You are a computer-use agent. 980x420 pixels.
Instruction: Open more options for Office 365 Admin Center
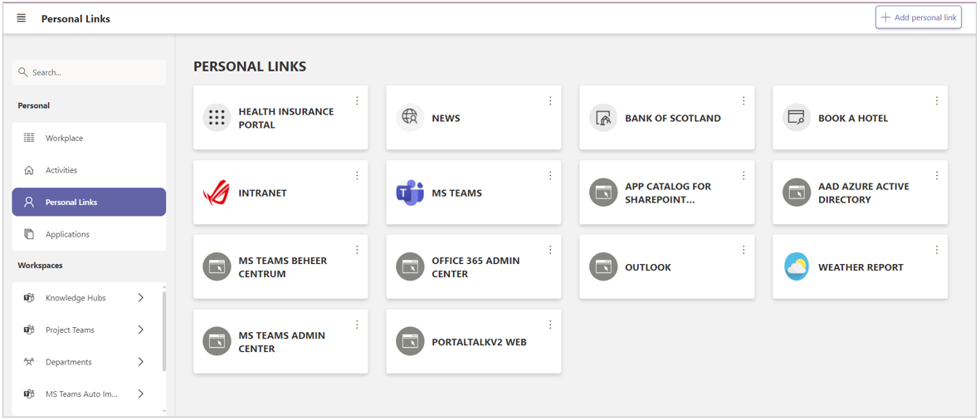(550, 250)
